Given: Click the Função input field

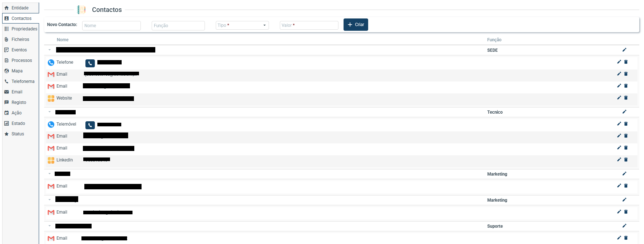Looking at the screenshot, I should [x=178, y=25].
